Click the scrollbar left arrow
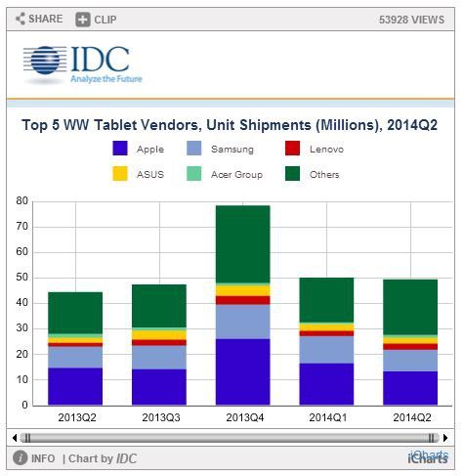Screen dimensions: 464x476 (x=15, y=438)
